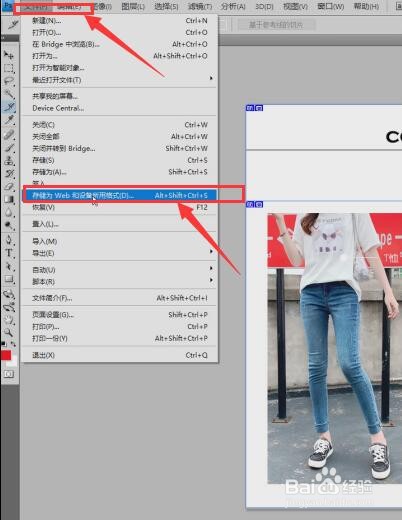Select the Zoom tool
The width and height of the screenshot is (402, 520).
point(9,333)
